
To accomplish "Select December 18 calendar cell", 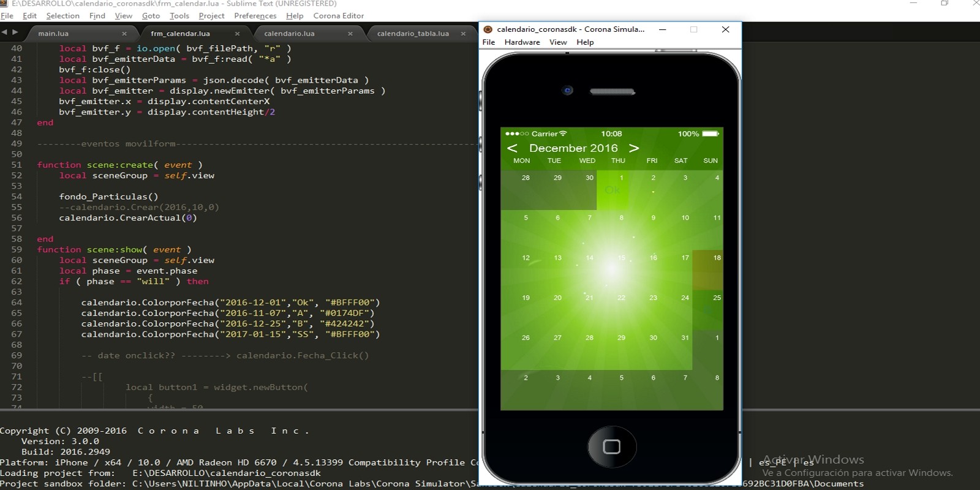I will tap(708, 269).
